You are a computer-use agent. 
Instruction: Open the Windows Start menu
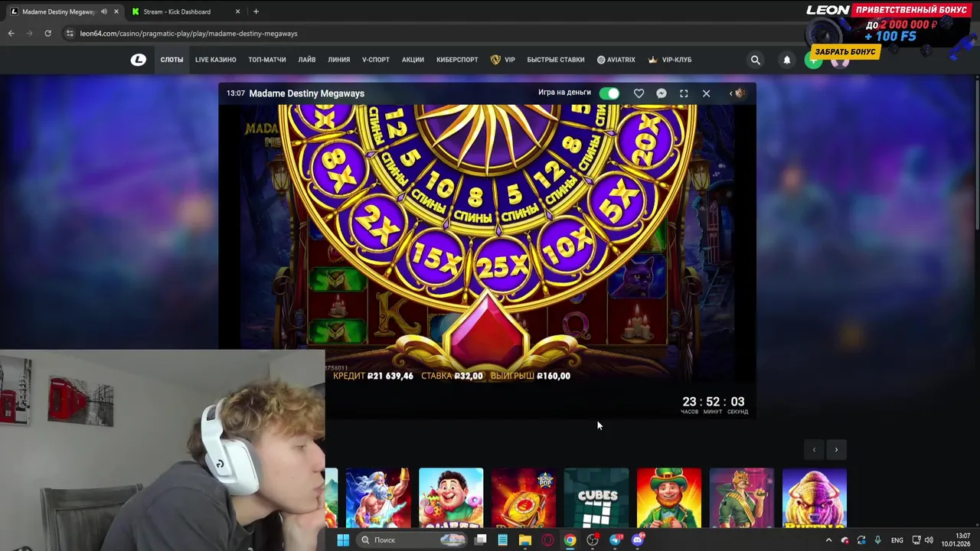[343, 540]
